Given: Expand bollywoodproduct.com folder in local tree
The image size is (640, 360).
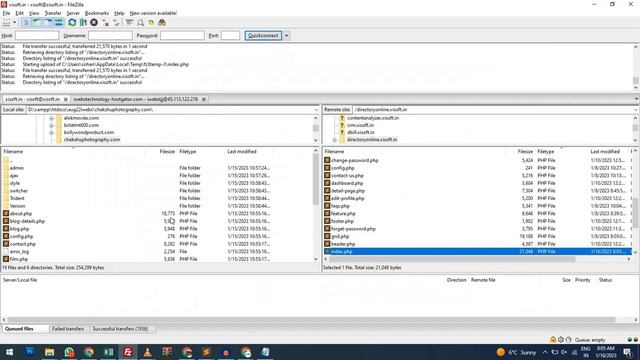Looking at the screenshot, I should click(51, 133).
